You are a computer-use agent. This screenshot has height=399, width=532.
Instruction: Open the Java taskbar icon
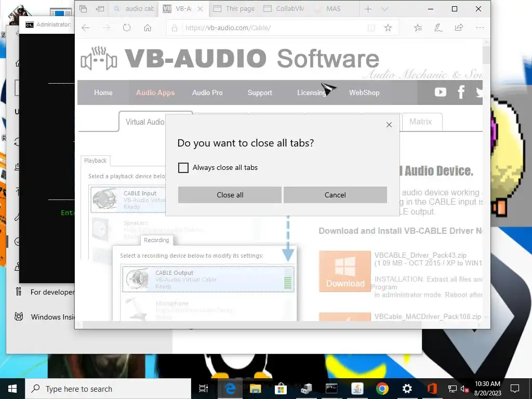pyautogui.click(x=357, y=389)
